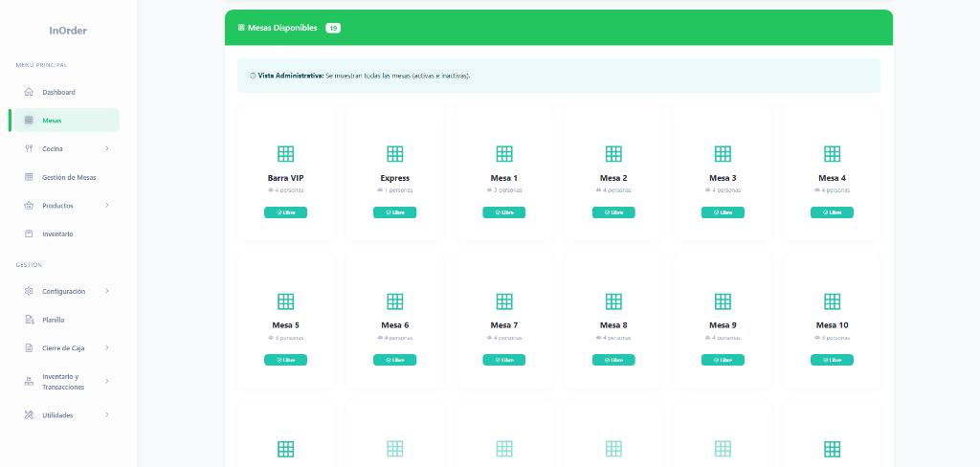Click the Cocina utensils icon
Viewport: 980px width, 467px height.
click(29, 148)
